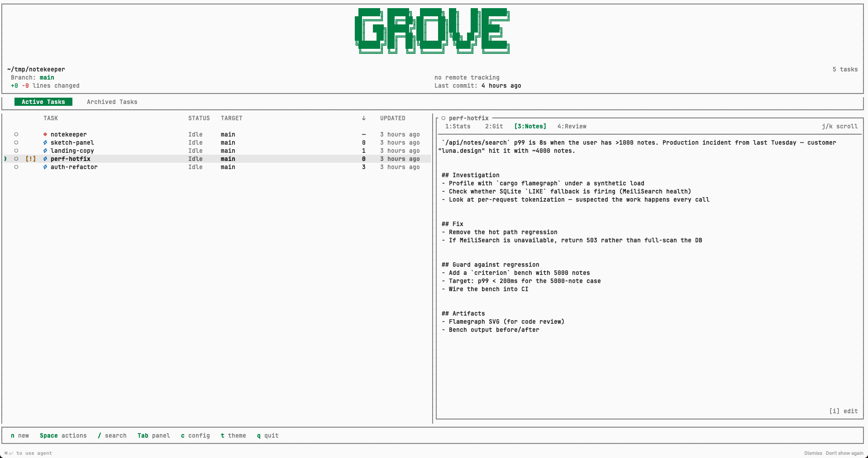Screen dimensions: 868x458
Task: Open the Archived Tasks tab
Action: coord(112,102)
